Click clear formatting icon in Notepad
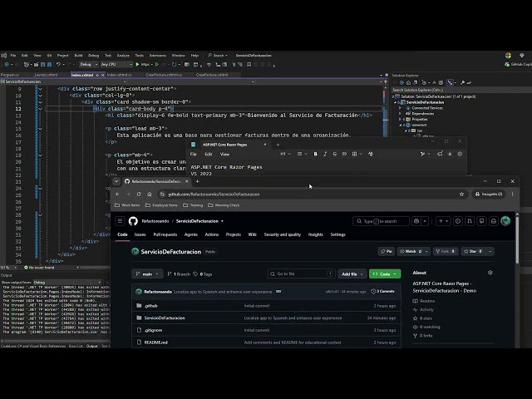This screenshot has height=399, width=532. click(x=371, y=154)
